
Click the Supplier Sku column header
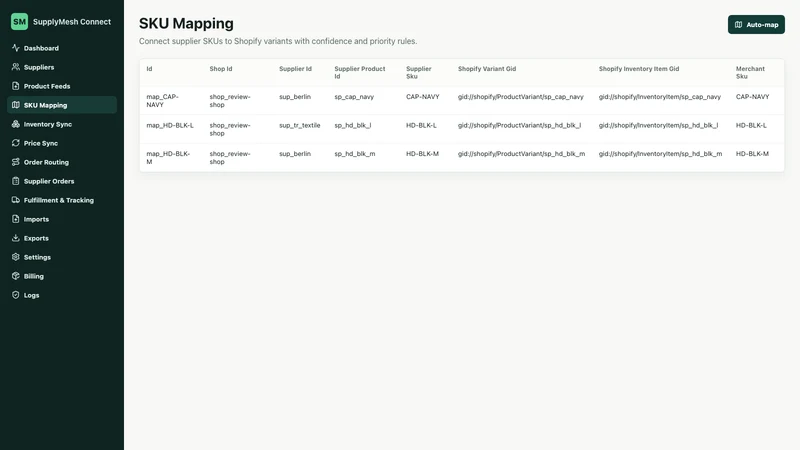point(419,72)
